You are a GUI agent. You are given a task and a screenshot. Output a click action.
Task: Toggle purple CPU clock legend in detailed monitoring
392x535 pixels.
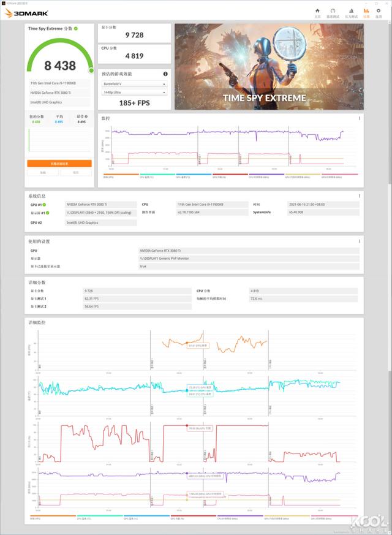coord(240,517)
